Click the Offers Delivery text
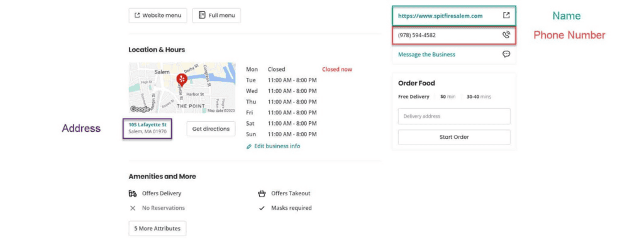 point(162,193)
